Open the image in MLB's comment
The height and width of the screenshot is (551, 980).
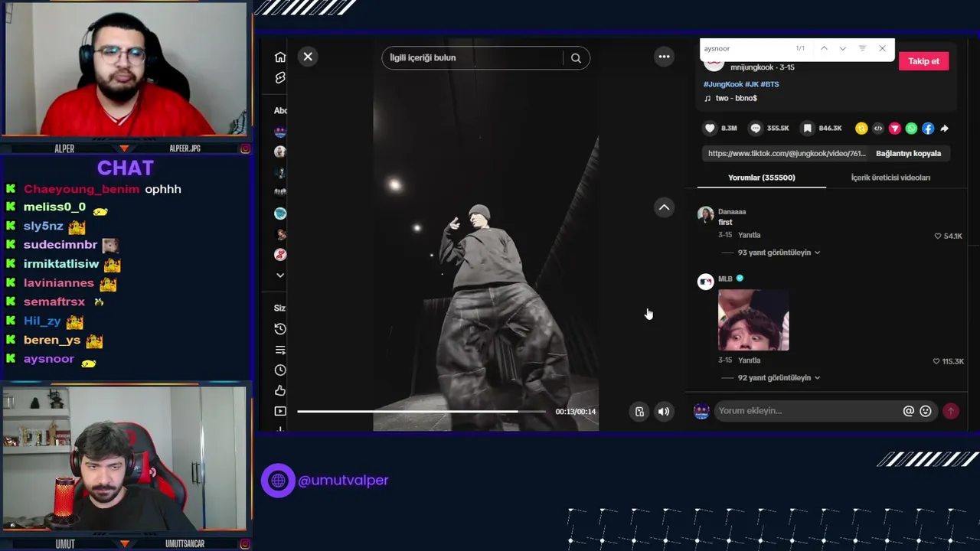click(753, 320)
